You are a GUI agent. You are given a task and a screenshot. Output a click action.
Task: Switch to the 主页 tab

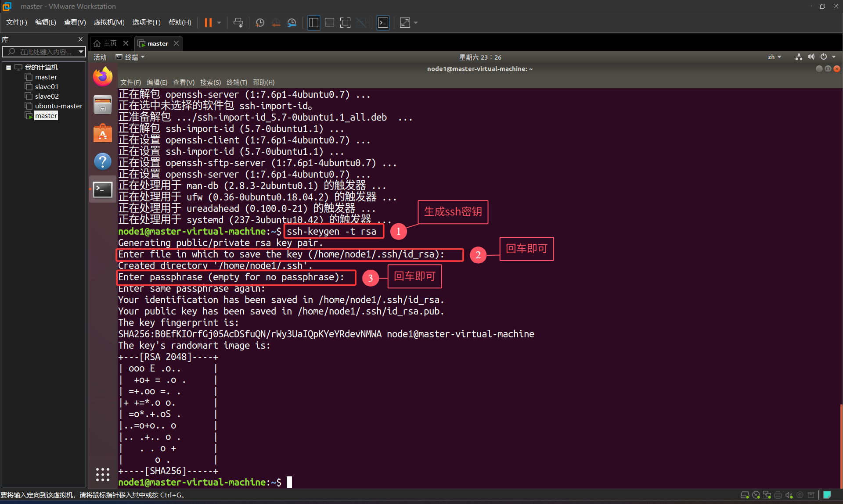110,43
